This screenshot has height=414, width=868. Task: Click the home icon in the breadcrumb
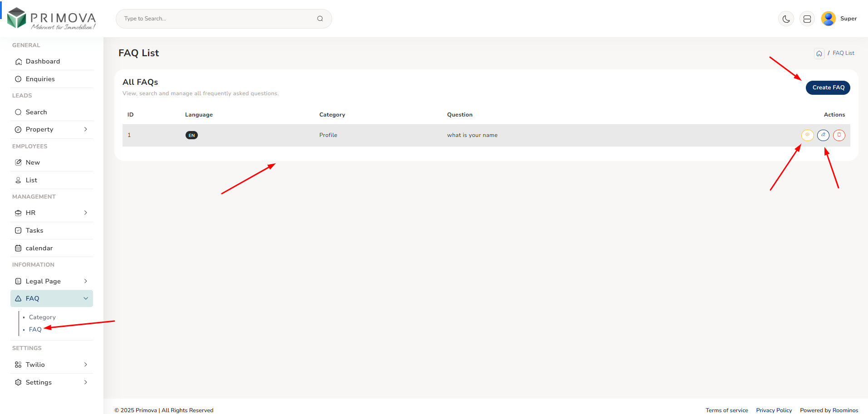click(819, 54)
